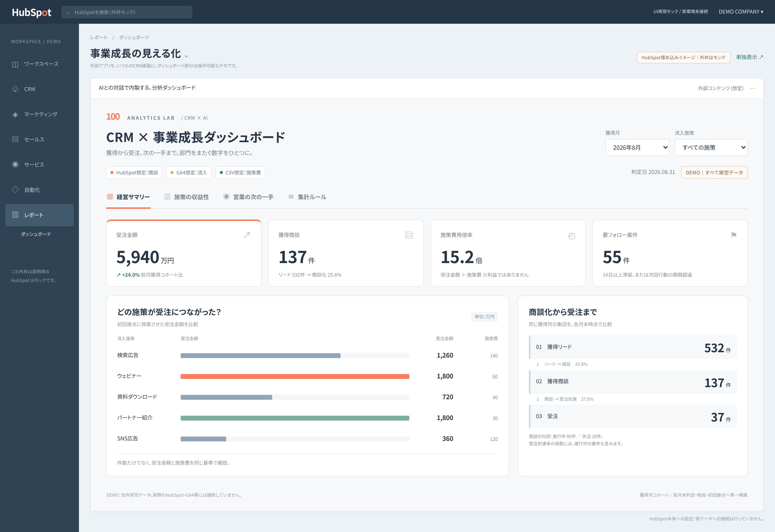Viewport: 775px width, 532px height.
Task: Click the 経営サマリー tab grid icon
Action: [110, 197]
